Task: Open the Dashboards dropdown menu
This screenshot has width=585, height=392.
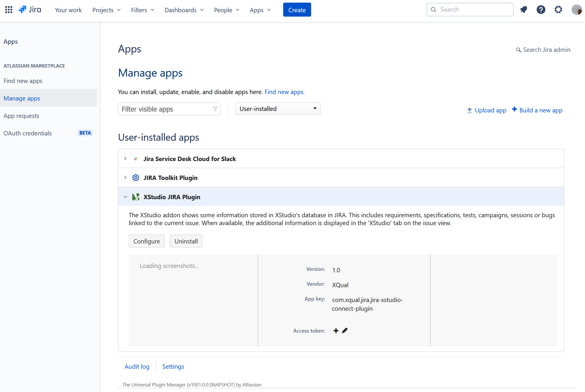Action: coord(184,10)
